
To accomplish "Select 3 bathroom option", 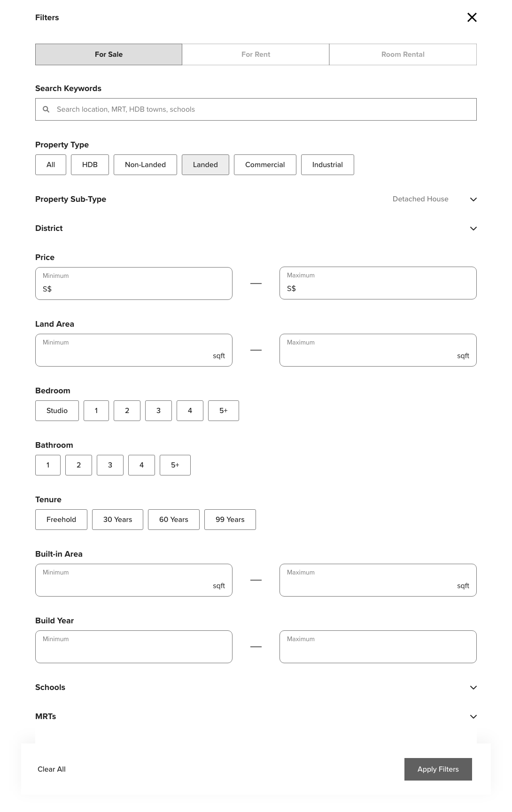I will click(x=110, y=465).
